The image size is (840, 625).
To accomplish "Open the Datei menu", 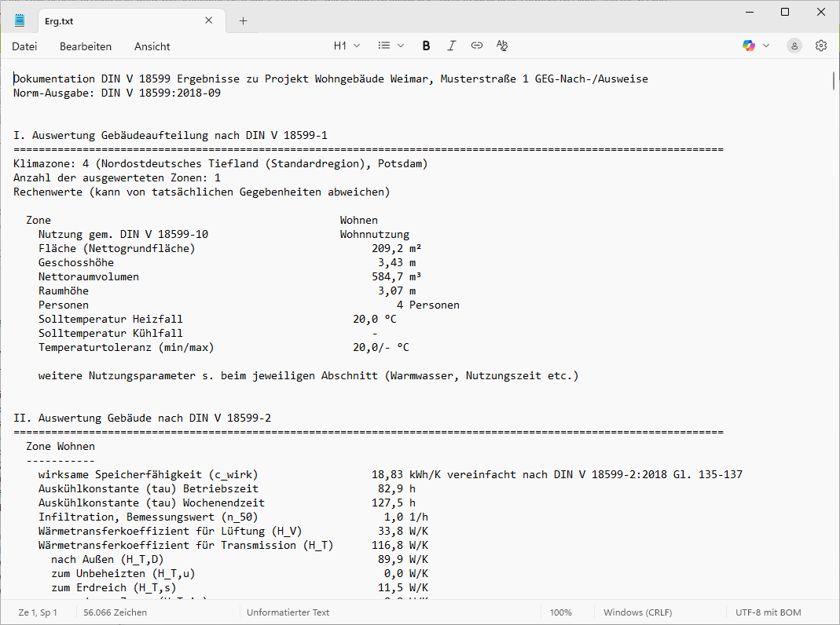I will (24, 46).
